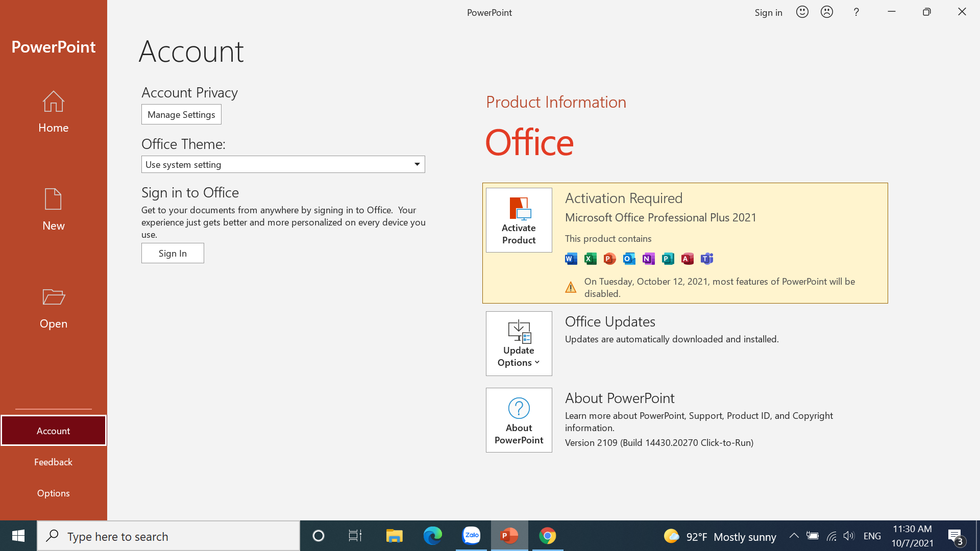Screen dimensions: 980x551
Task: Open Cortana from the taskbar
Action: pos(318,536)
